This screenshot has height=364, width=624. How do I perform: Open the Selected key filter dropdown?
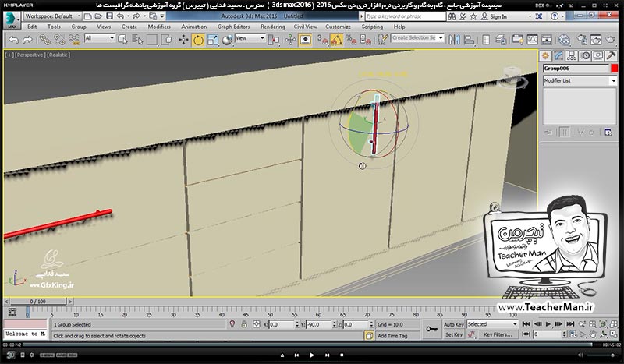click(492, 324)
